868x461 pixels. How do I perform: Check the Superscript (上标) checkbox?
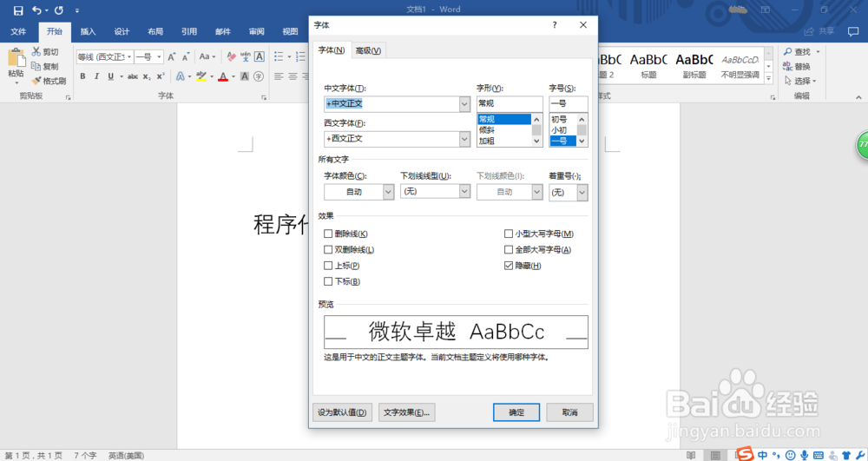328,266
